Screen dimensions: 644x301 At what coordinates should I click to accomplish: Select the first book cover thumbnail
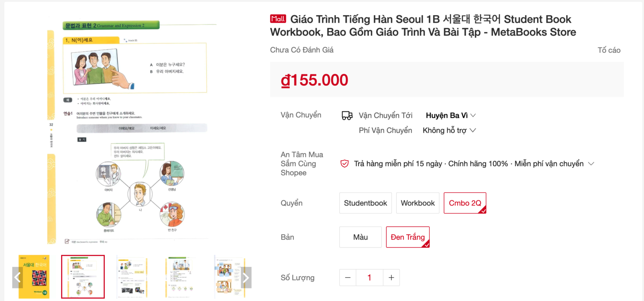pos(34,277)
